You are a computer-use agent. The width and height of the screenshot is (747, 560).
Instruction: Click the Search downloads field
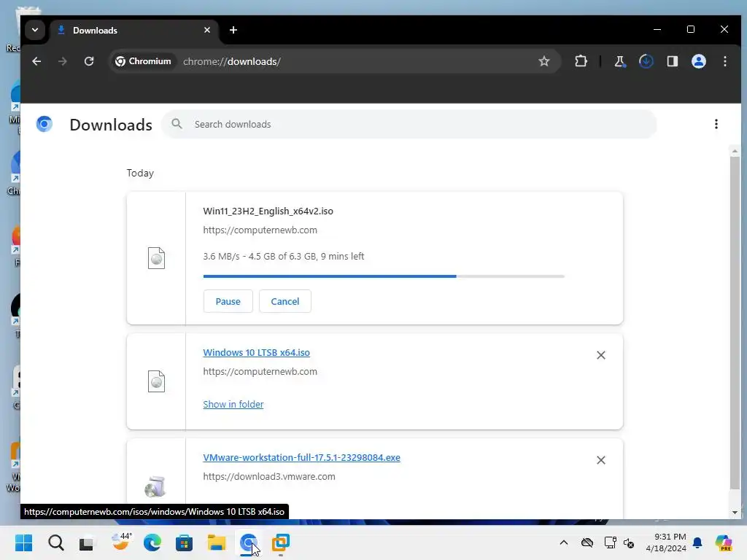[x=409, y=124]
